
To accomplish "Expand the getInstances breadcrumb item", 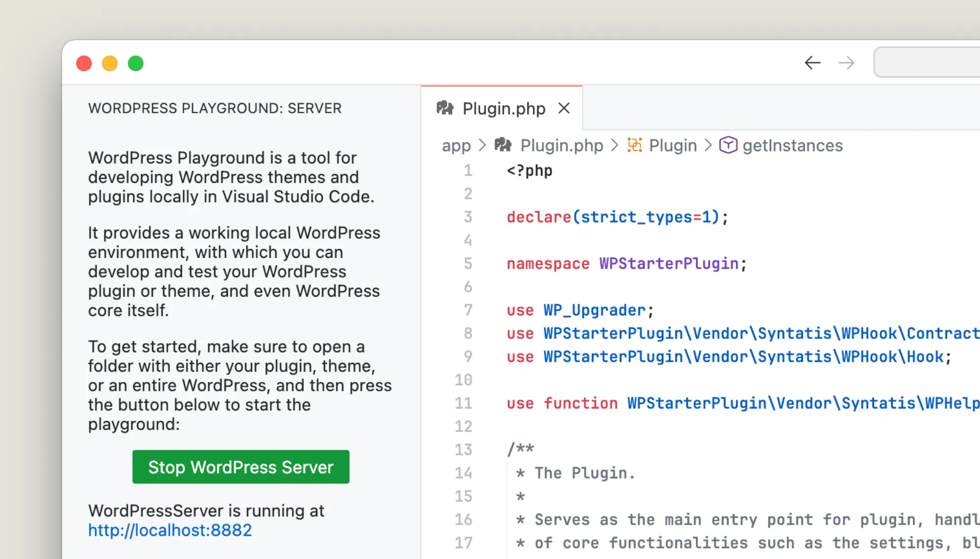I will 793,146.
